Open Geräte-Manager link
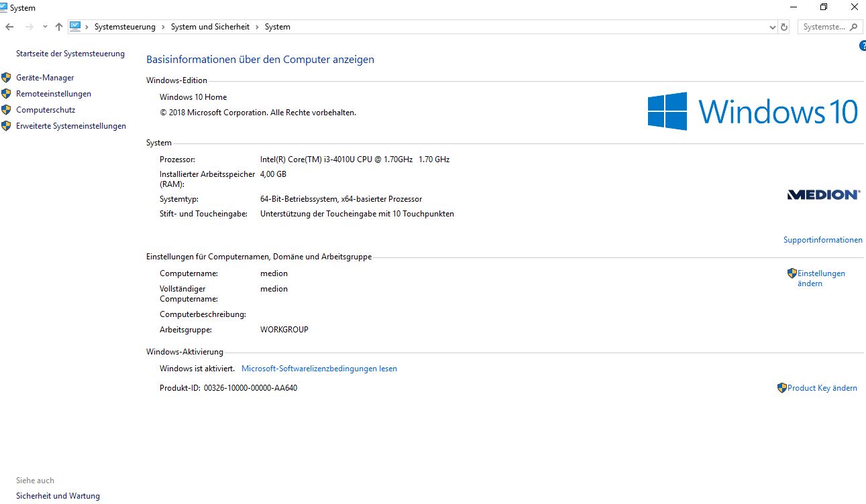This screenshot has width=866, height=504. (x=45, y=78)
